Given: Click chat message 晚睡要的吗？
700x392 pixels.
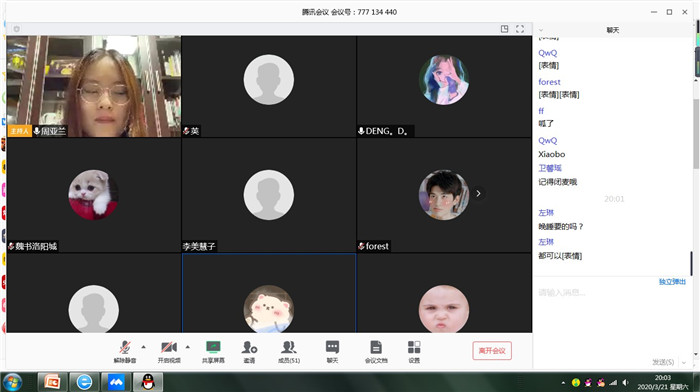Looking at the screenshot, I should tap(561, 227).
